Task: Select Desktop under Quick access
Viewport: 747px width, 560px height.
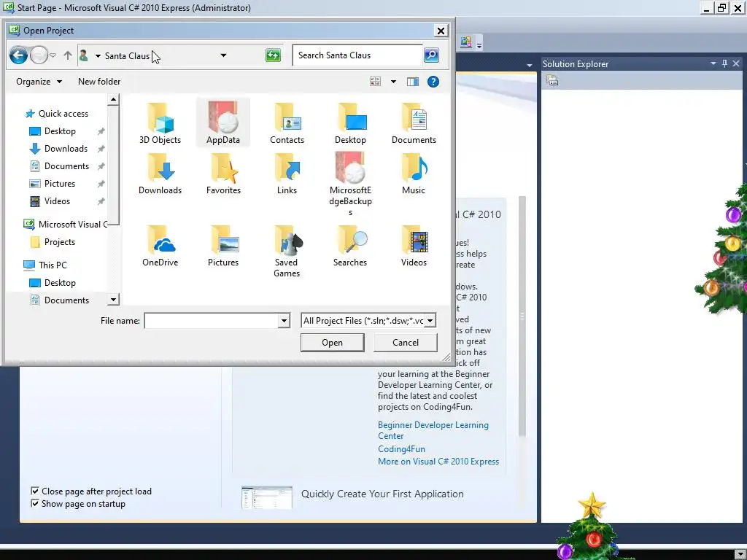Action: (53, 131)
